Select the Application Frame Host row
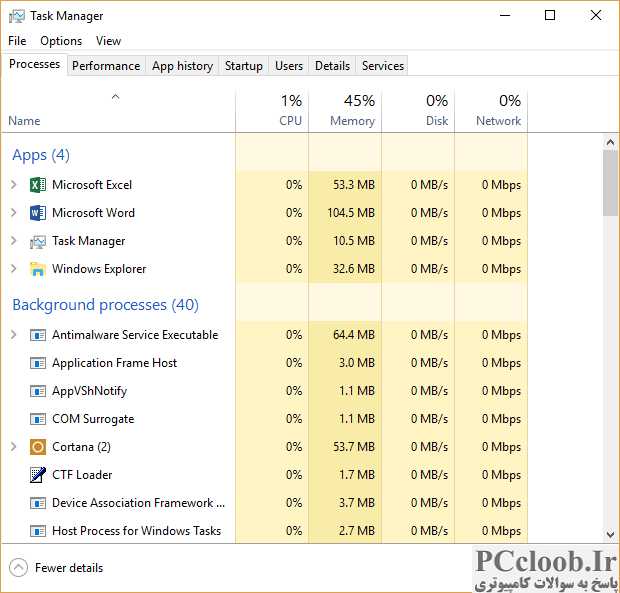 pyautogui.click(x=264, y=363)
